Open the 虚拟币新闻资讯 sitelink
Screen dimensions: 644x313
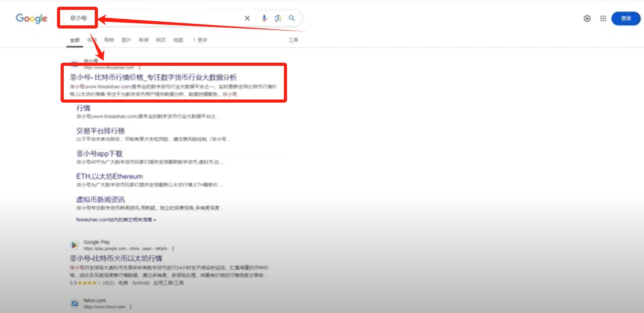(101, 199)
